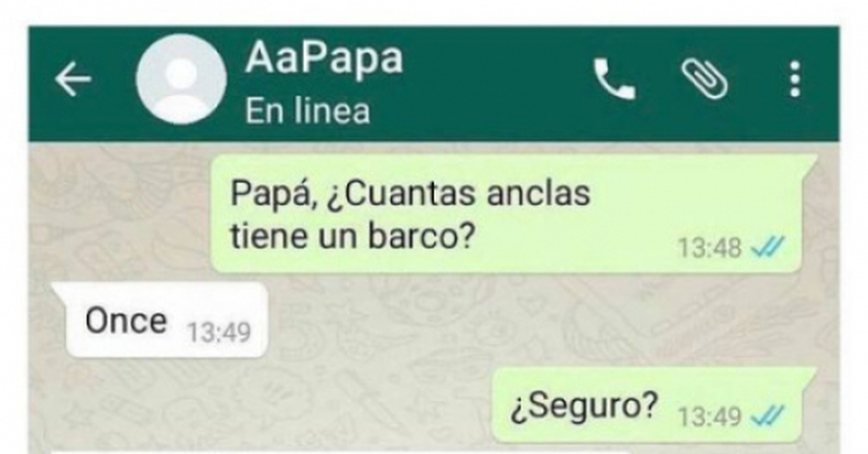Start a voice call with the phone icon
The height and width of the screenshot is (454, 868).
click(x=615, y=79)
